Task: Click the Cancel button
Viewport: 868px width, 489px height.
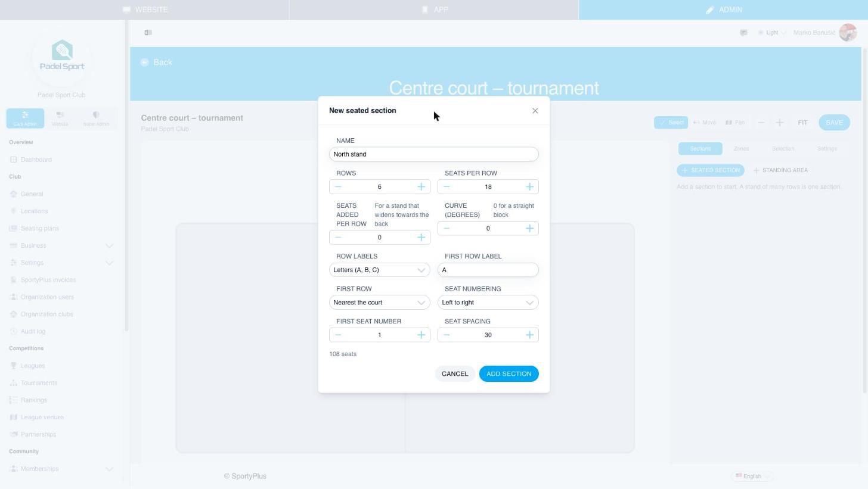Action: coord(455,374)
